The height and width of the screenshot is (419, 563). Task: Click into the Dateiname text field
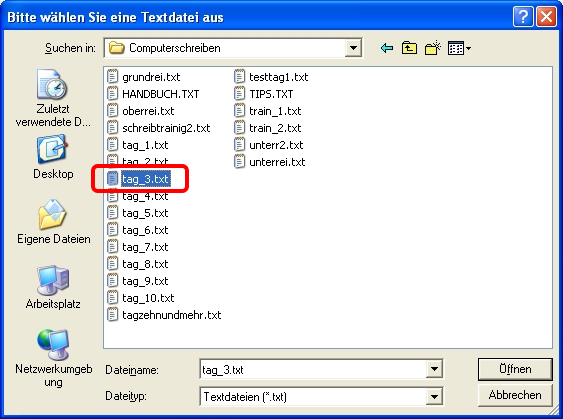click(313, 369)
